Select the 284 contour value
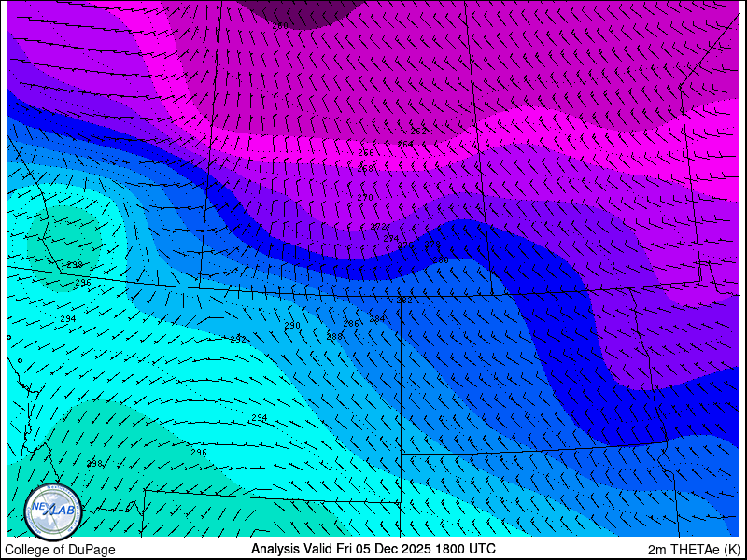This screenshot has height=560, width=747. pyautogui.click(x=377, y=319)
